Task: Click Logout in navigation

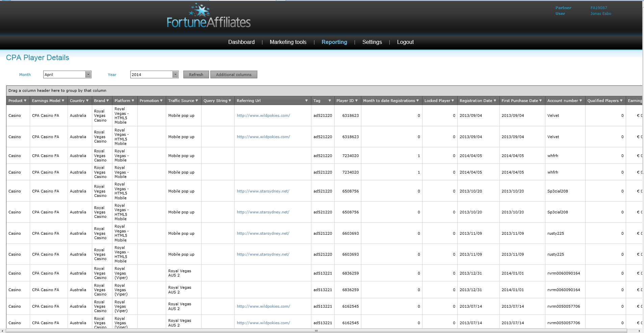Action: tap(405, 42)
